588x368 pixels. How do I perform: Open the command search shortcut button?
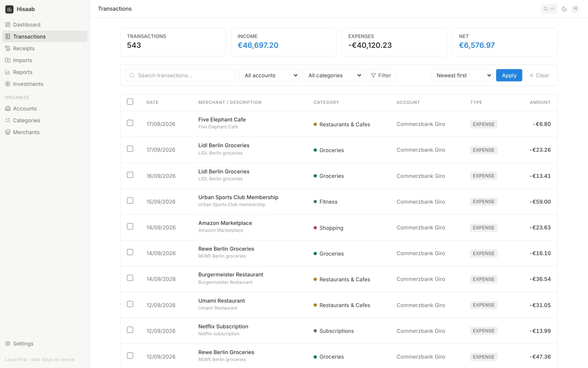point(549,9)
